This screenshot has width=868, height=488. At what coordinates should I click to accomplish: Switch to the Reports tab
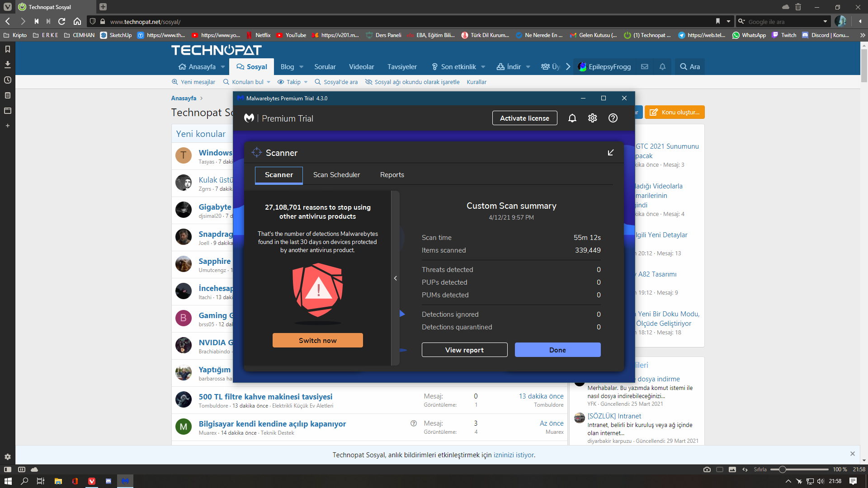pyautogui.click(x=392, y=175)
